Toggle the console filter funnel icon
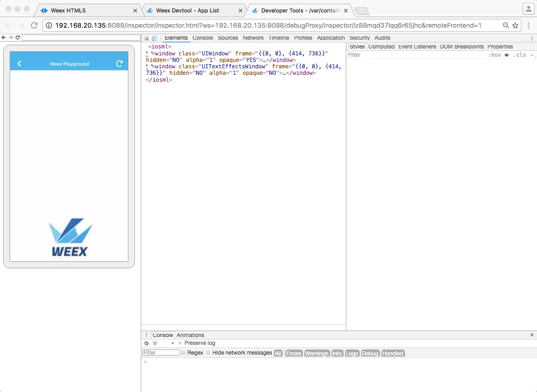This screenshot has height=392, width=537. [155, 343]
